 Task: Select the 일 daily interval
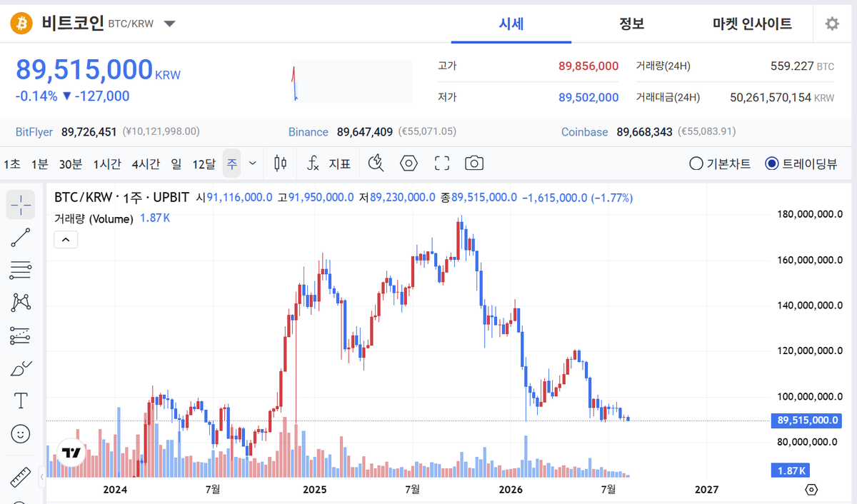(176, 163)
